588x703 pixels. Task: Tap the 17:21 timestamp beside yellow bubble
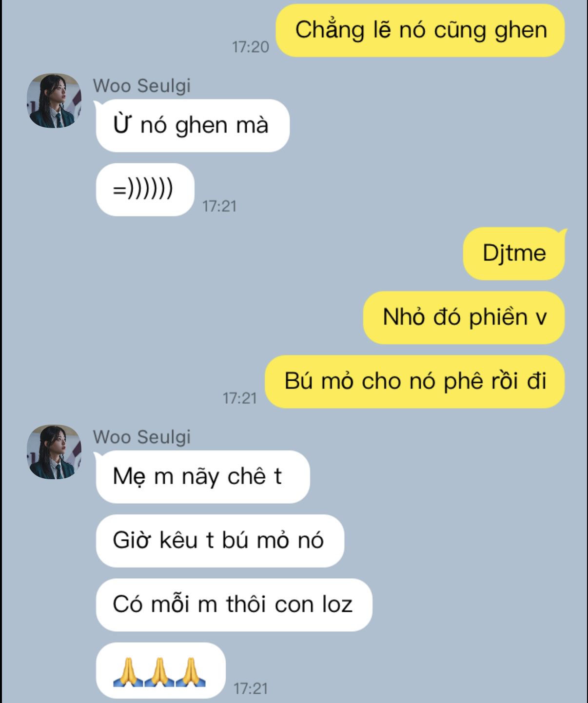tap(240, 398)
